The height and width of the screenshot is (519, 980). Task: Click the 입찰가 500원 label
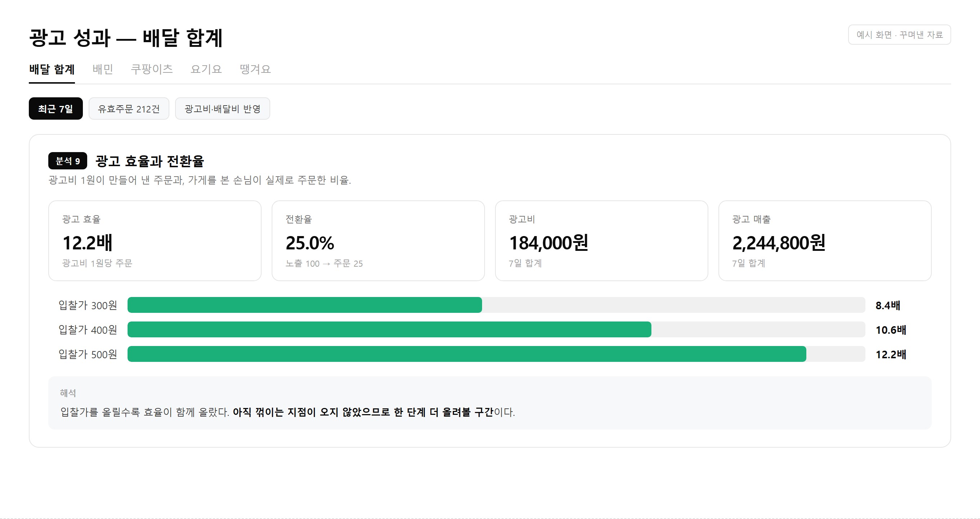[88, 354]
